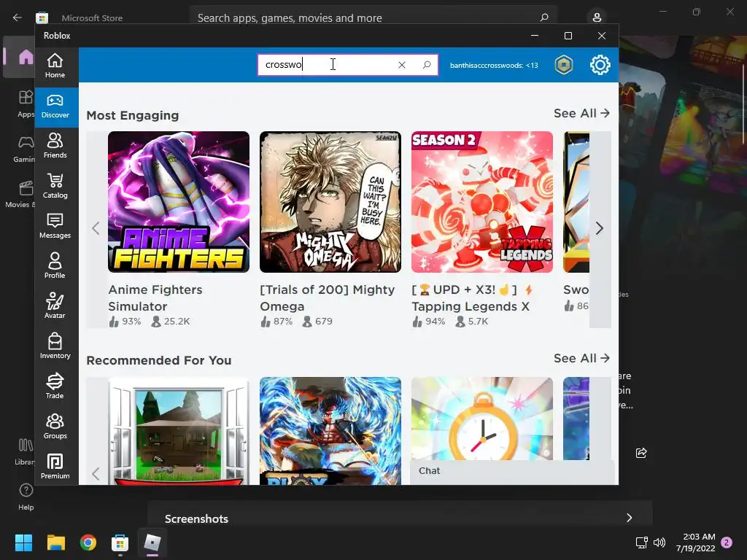Open the clock stopwatch game thumbnail
Image resolution: width=747 pixels, height=560 pixels.
point(482,419)
